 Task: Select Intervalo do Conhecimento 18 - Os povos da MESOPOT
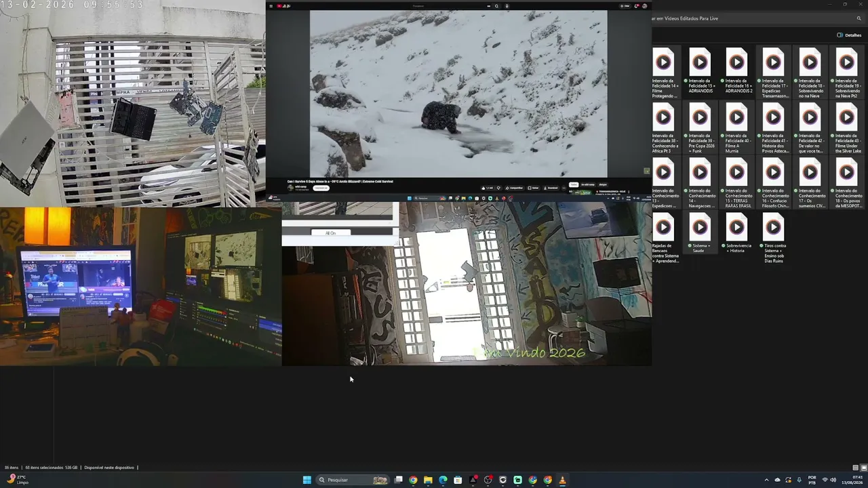(x=846, y=183)
